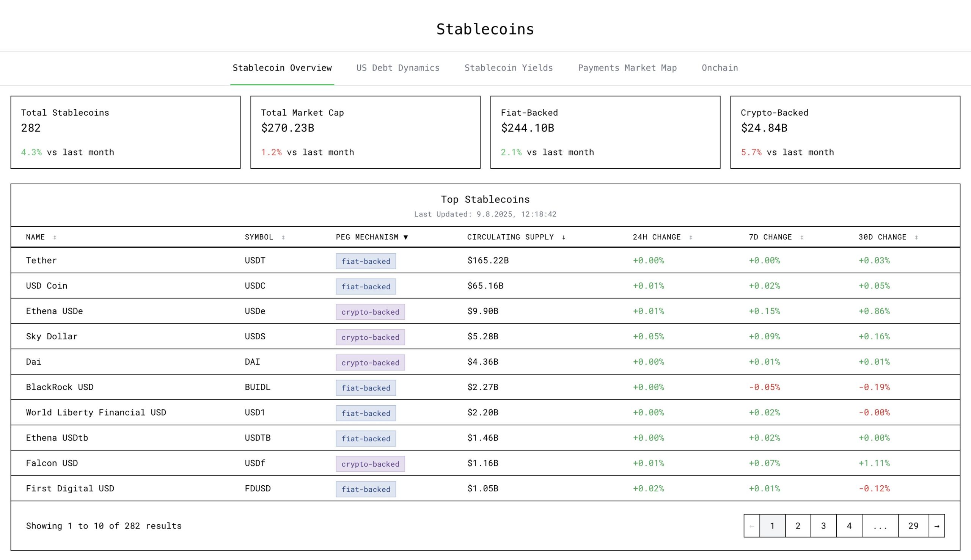971x560 pixels.
Task: Navigate to the Onchain section
Action: pos(720,68)
